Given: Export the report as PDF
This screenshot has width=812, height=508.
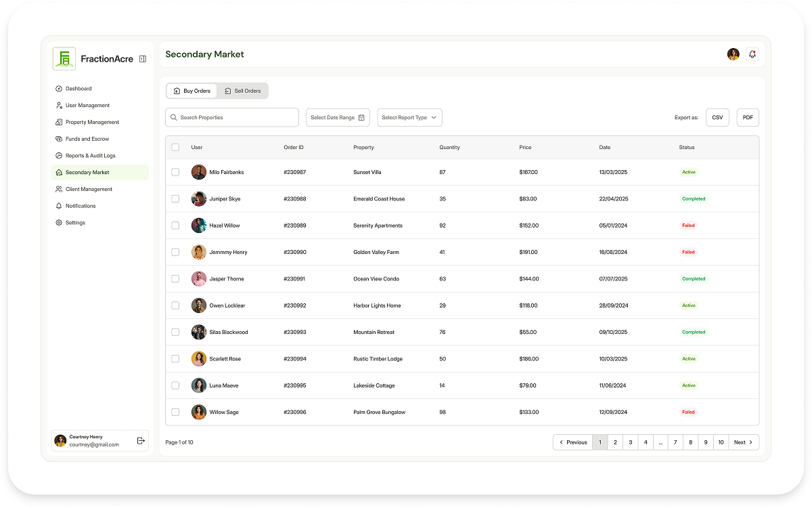Looking at the screenshot, I should [748, 117].
